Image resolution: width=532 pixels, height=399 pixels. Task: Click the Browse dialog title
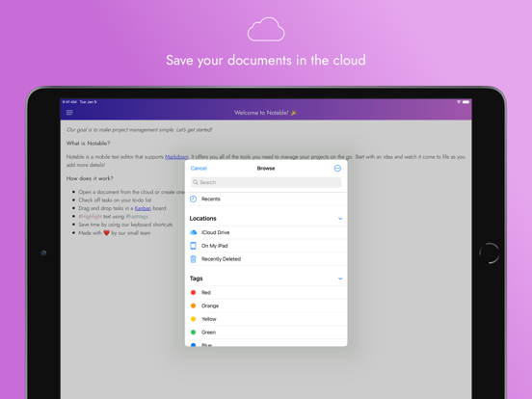pos(266,169)
